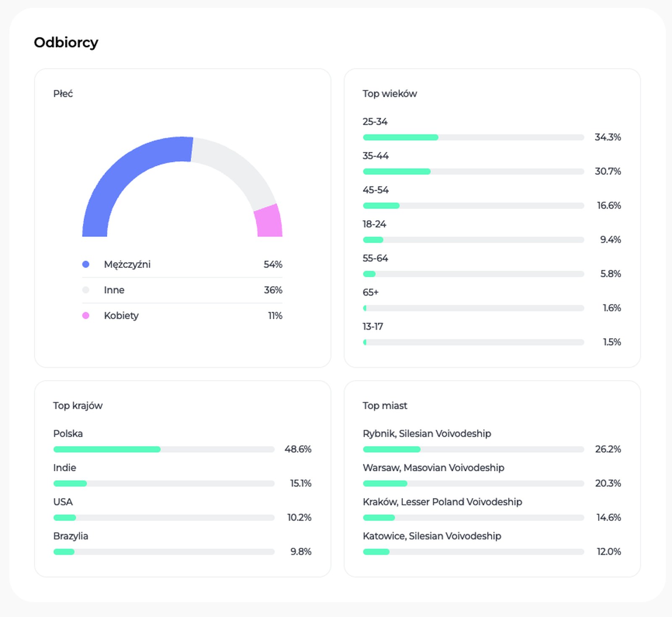
Task: Click the Indie progress bar
Action: pos(164,483)
